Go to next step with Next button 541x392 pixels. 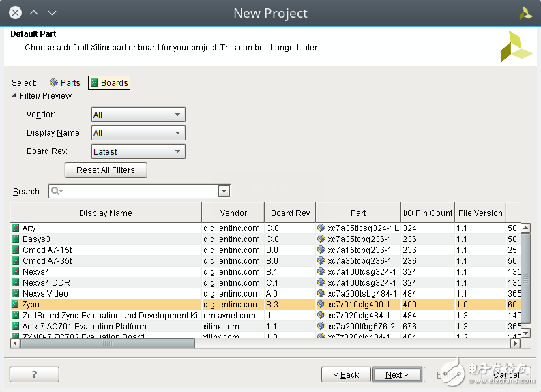[x=396, y=374]
